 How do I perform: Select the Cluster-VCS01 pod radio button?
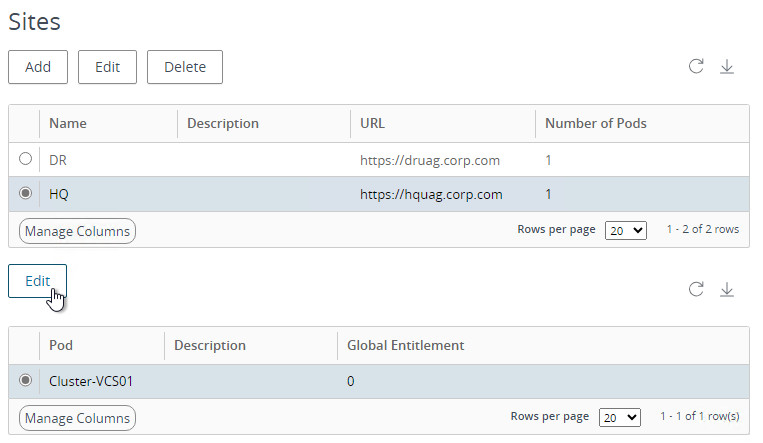pos(25,380)
